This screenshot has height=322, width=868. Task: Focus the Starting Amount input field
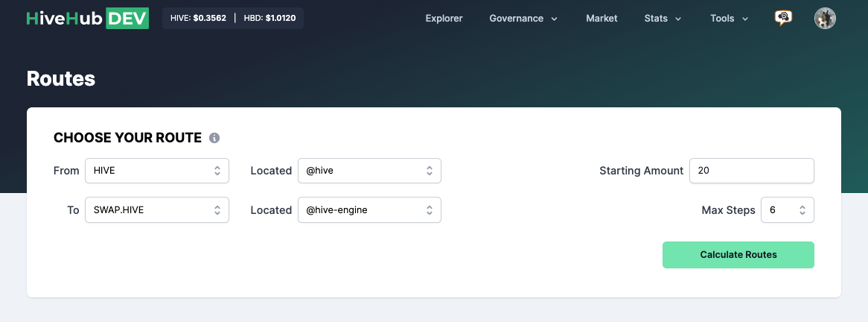tap(752, 171)
